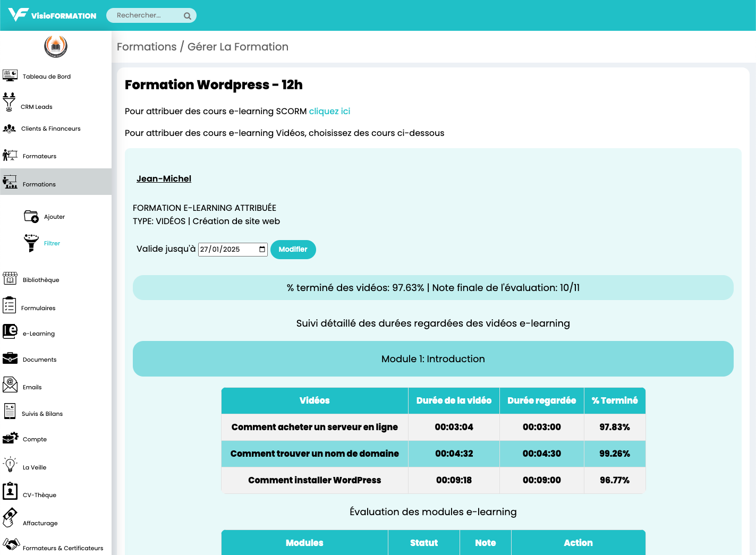The width and height of the screenshot is (756, 555).
Task: Follow the 'cliquez ici' SCORM link
Action: (329, 111)
